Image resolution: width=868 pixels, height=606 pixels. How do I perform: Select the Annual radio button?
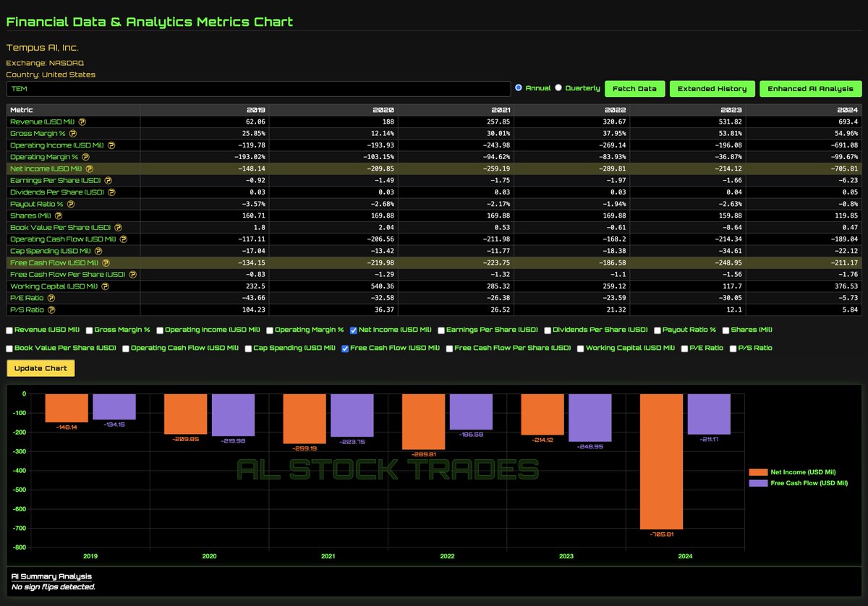[519, 88]
